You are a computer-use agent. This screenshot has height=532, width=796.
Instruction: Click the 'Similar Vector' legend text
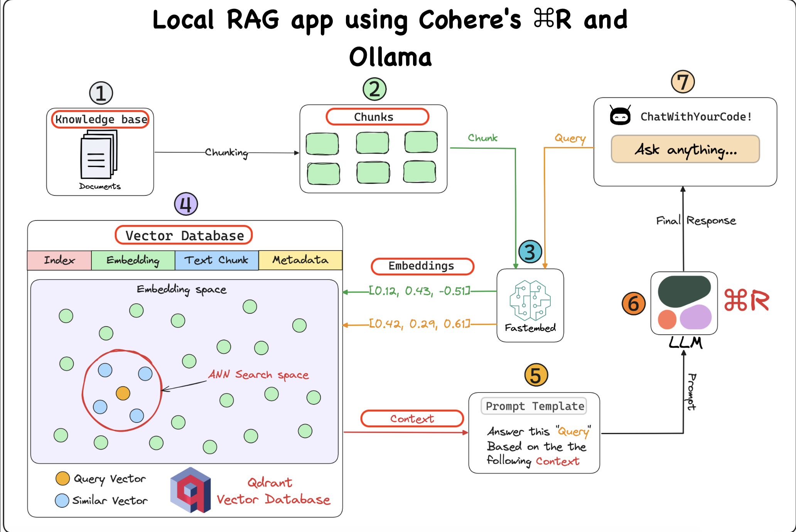point(110,500)
